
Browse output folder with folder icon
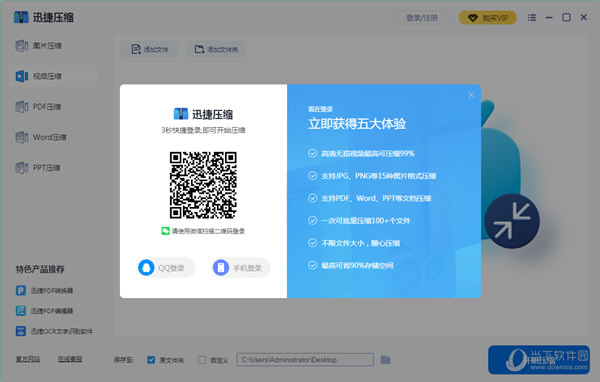386,359
